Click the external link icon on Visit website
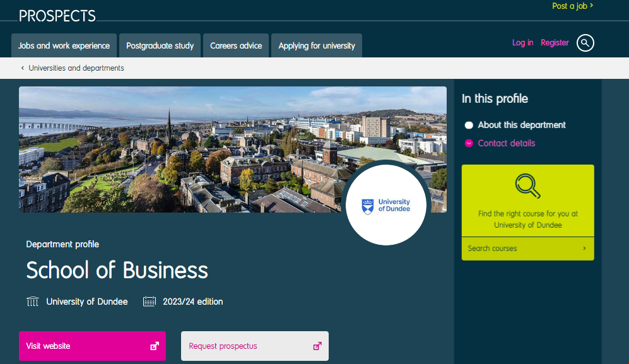The height and width of the screenshot is (364, 629). pyautogui.click(x=154, y=346)
